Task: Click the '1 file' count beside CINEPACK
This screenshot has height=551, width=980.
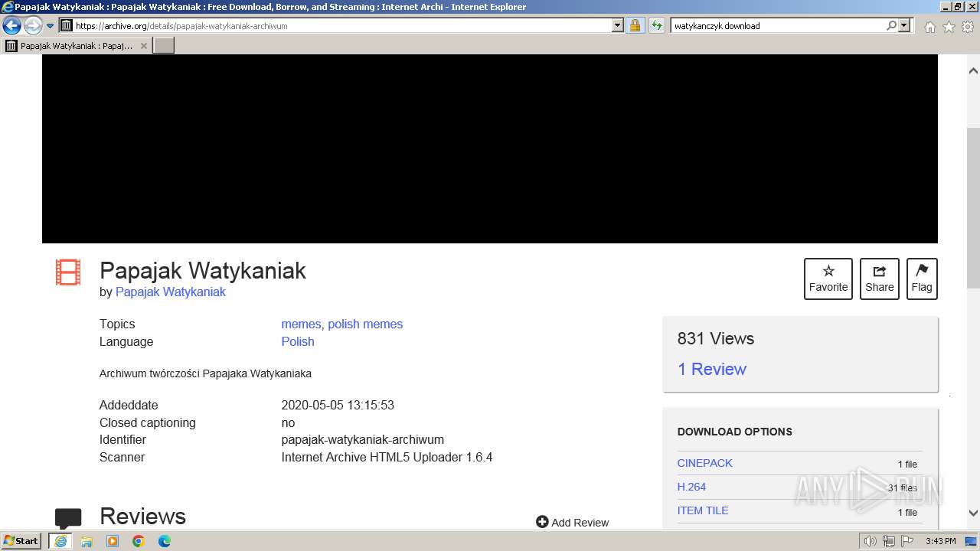Action: coord(907,464)
